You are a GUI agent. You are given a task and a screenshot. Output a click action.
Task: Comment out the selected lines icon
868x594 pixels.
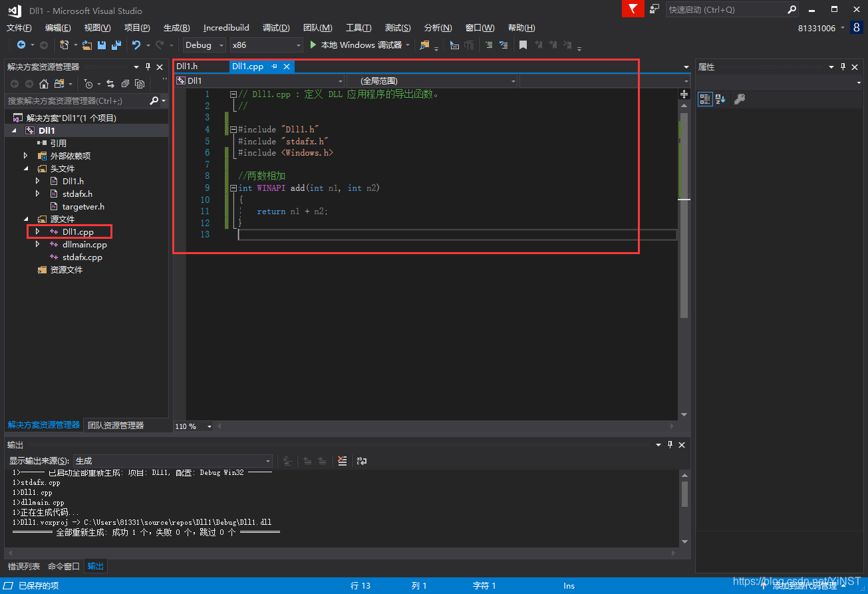489,45
